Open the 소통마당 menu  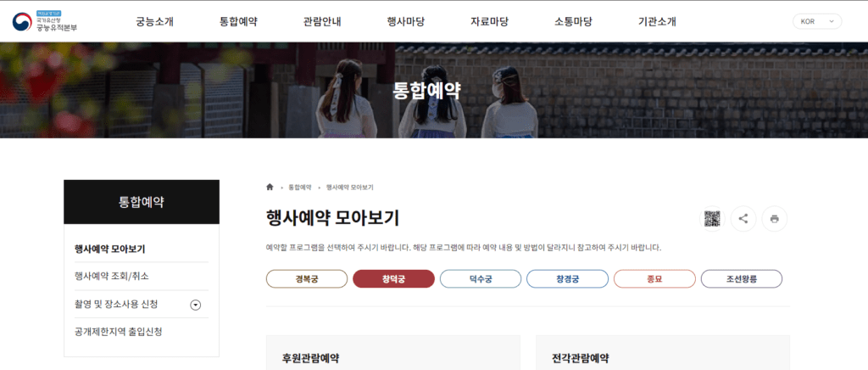[573, 22]
